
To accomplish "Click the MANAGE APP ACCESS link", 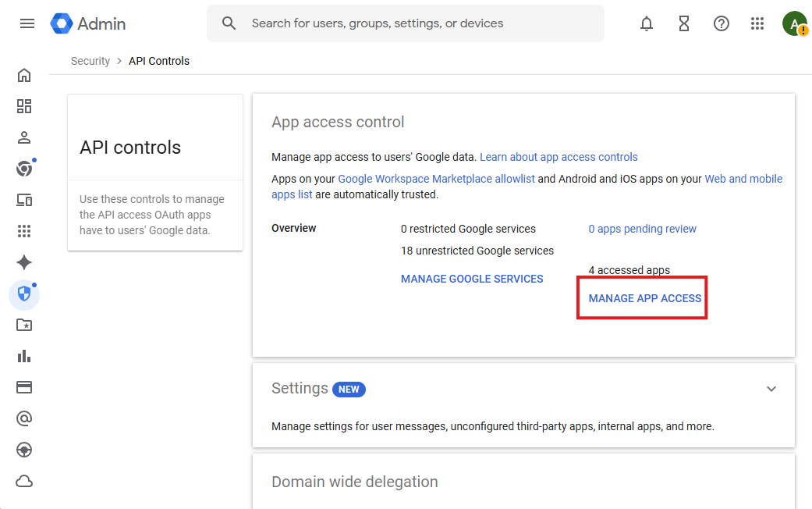I will pyautogui.click(x=645, y=298).
